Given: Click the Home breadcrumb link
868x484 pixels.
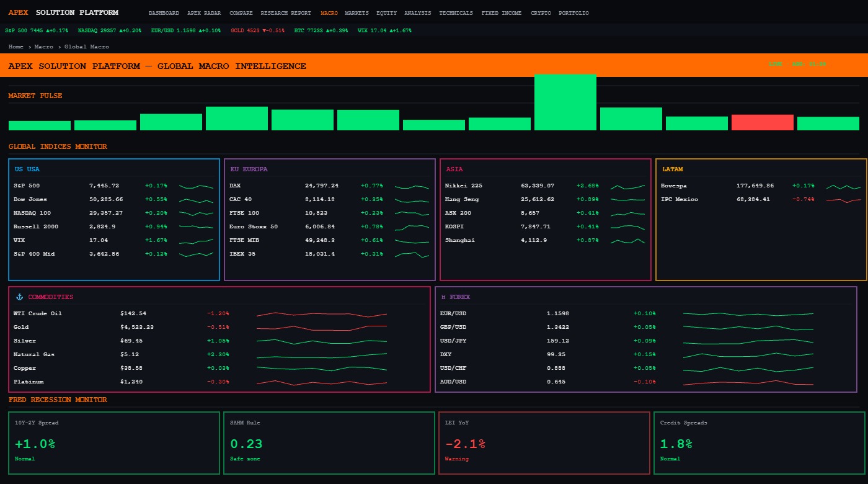Looking at the screenshot, I should pyautogui.click(x=16, y=47).
